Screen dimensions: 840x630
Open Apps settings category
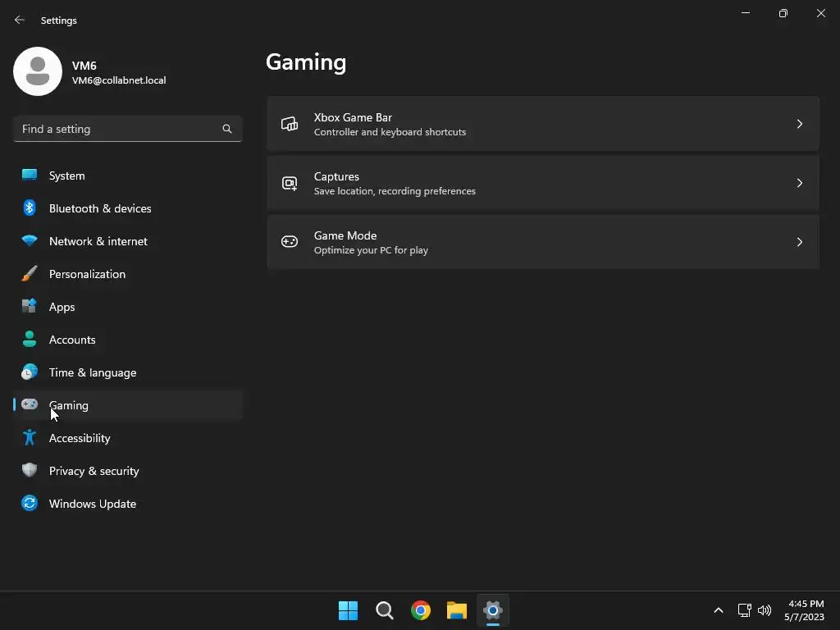click(127, 307)
